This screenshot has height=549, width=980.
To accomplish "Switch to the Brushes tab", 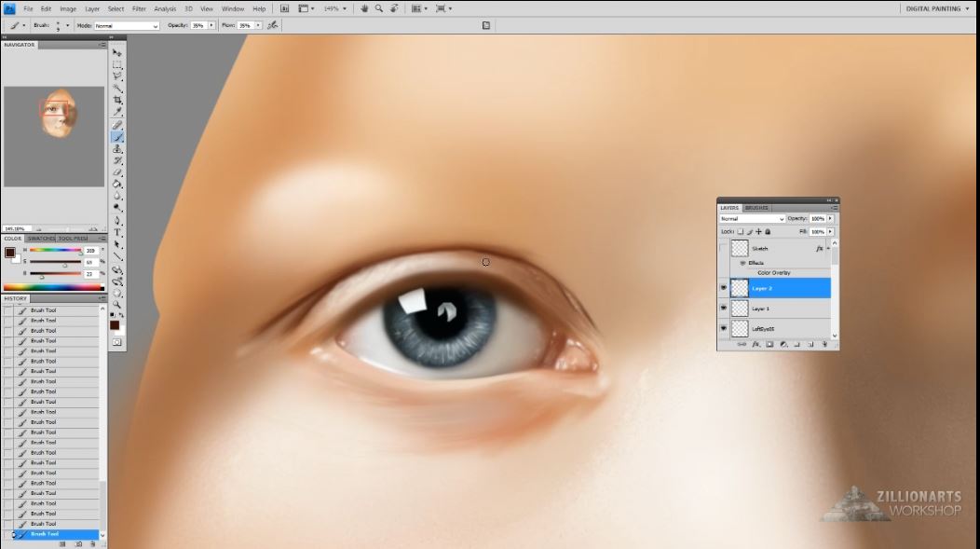I will pos(755,208).
